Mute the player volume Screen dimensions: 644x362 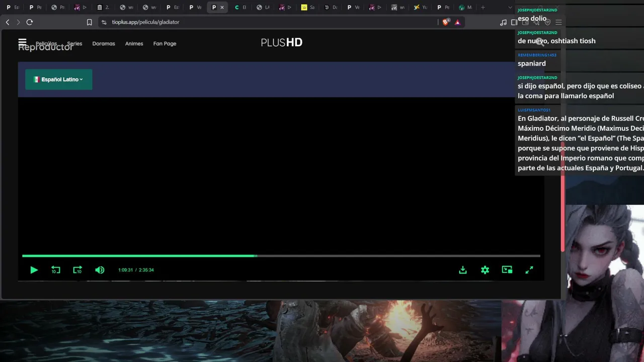click(x=100, y=270)
